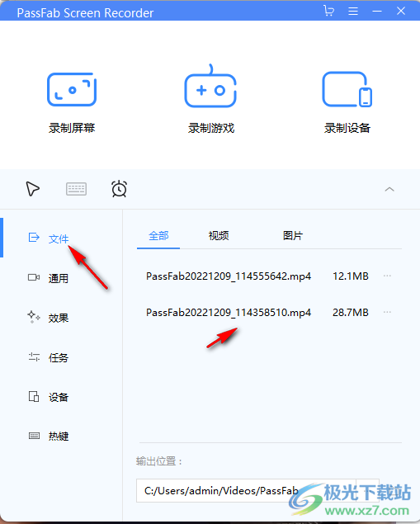Open more options for 28.7MB file
Screen dimensions: 420x524
click(x=387, y=312)
